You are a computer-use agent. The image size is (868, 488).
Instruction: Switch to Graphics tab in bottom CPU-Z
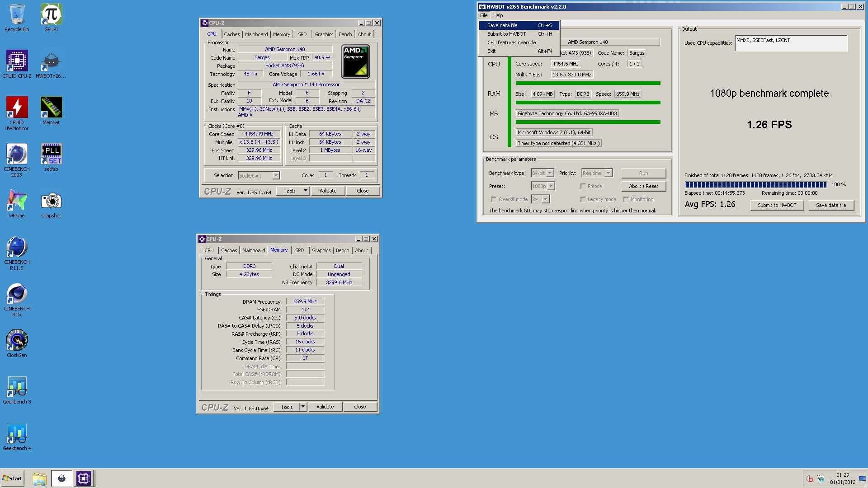(x=321, y=250)
